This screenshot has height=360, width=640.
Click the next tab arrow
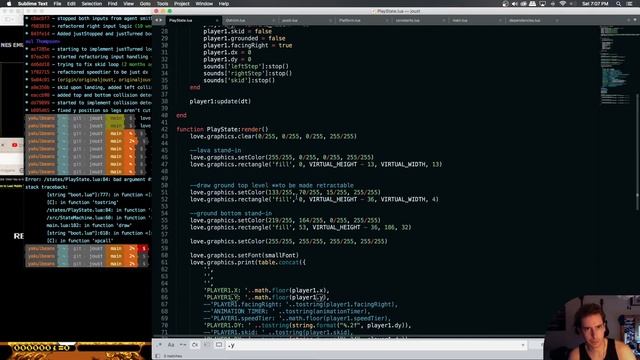(x=161, y=20)
